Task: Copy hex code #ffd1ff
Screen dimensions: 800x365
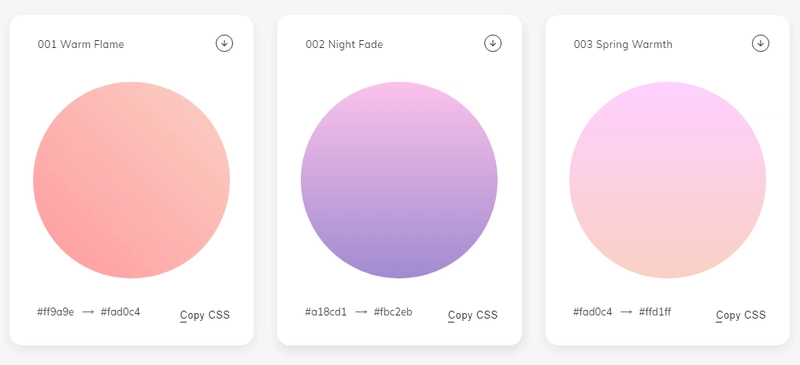Action: coord(655,312)
